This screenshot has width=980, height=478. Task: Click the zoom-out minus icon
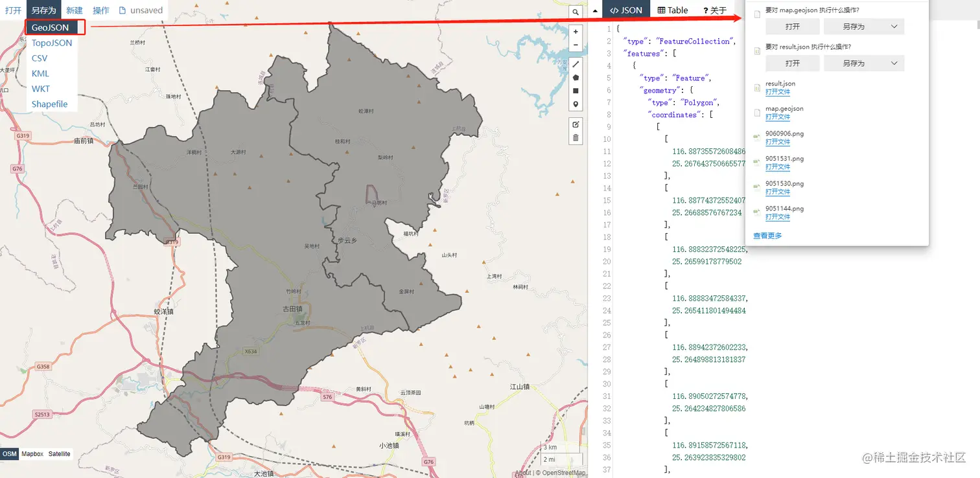click(x=575, y=45)
